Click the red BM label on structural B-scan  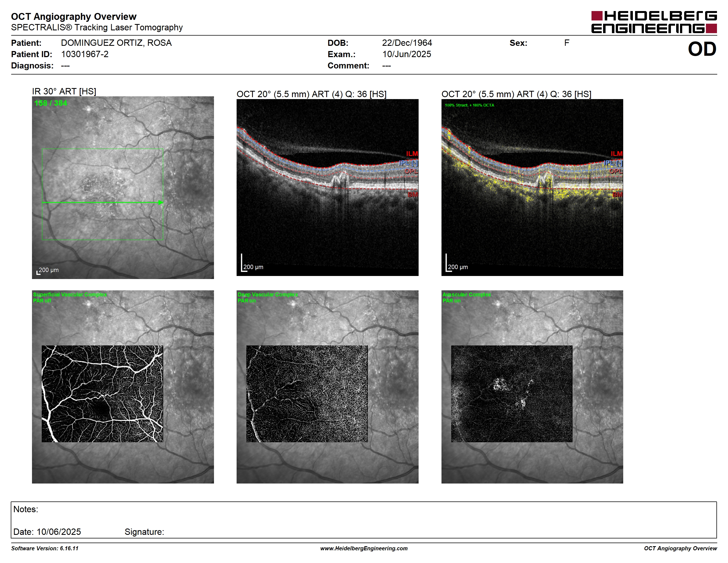[x=413, y=195]
